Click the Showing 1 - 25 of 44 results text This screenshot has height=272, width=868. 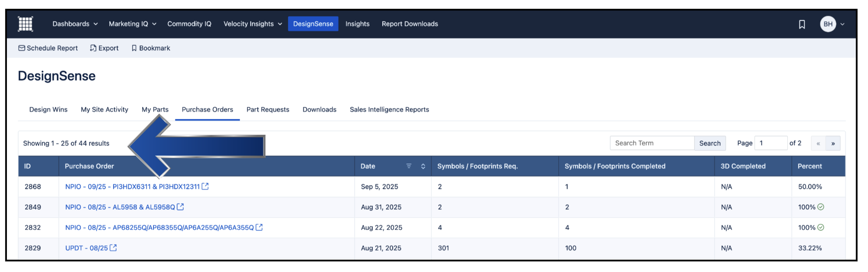click(x=66, y=144)
